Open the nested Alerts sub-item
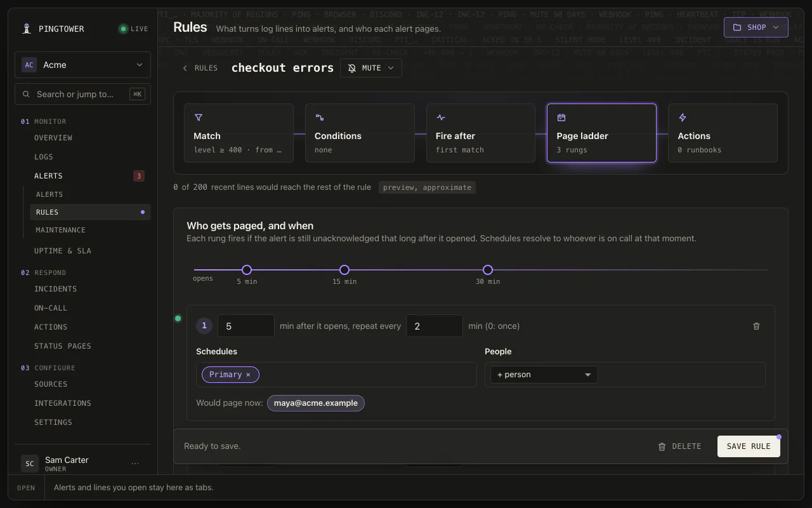 (x=49, y=194)
